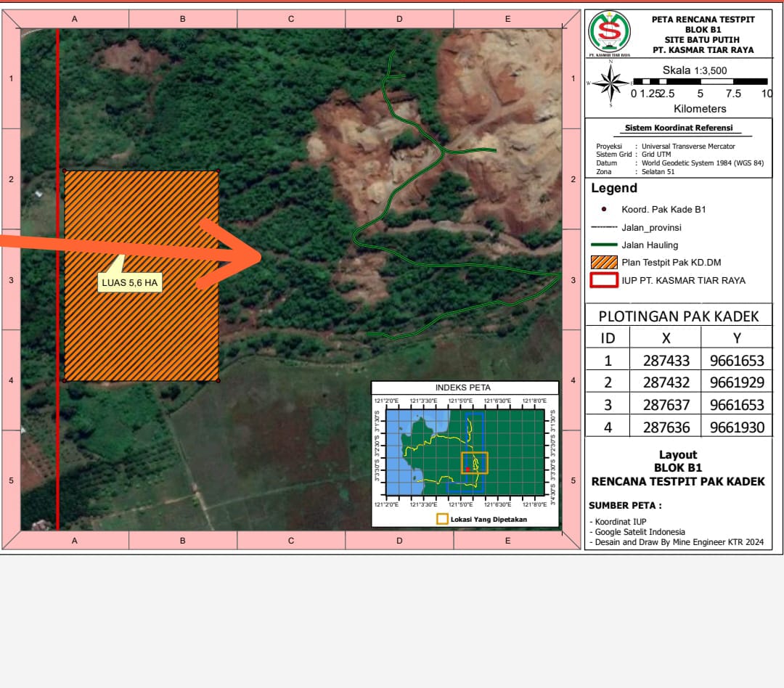Click the PLOTINGAN PAK KADEK table title

point(678,316)
